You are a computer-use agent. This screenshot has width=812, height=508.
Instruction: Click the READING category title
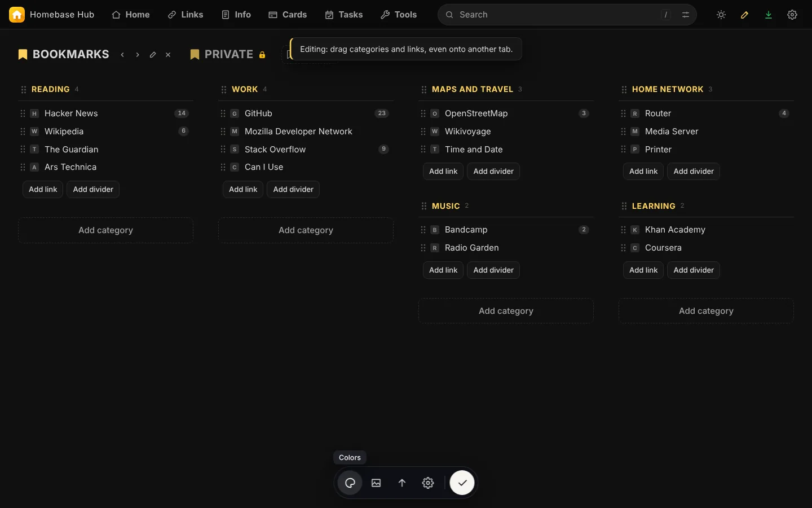51,89
